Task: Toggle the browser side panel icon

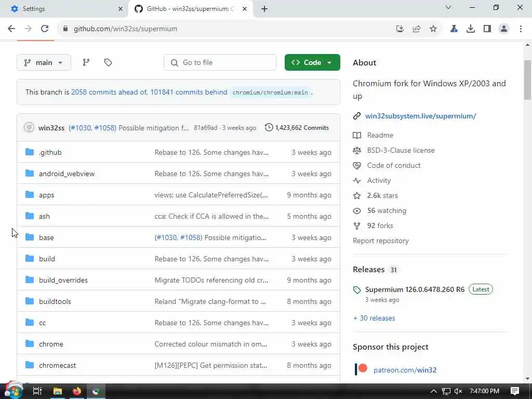Action: [487, 29]
